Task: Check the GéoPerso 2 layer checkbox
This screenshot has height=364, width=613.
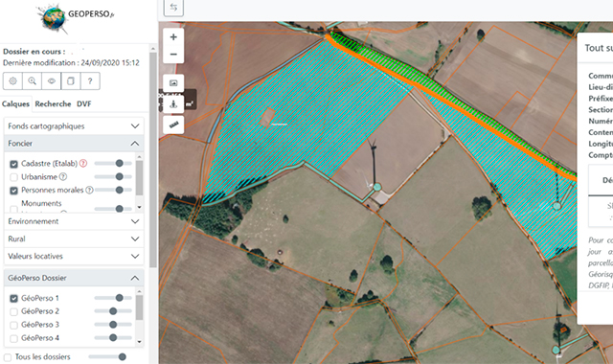Action: pos(13,311)
